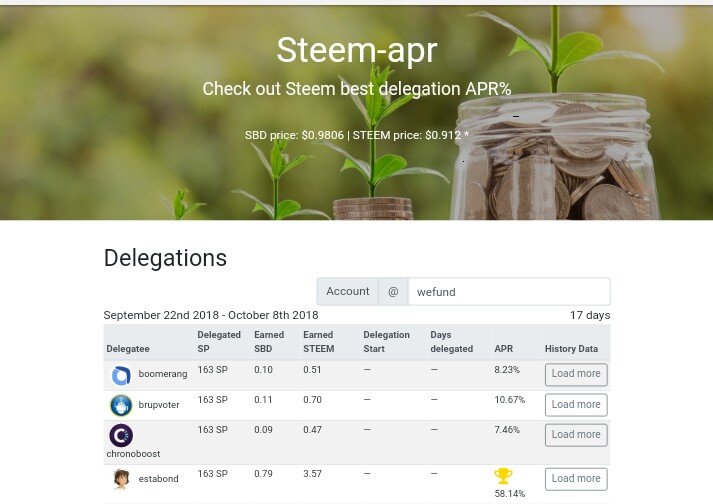Click the gold trophy icon
Viewport: 713px width, 504px height.
click(504, 476)
